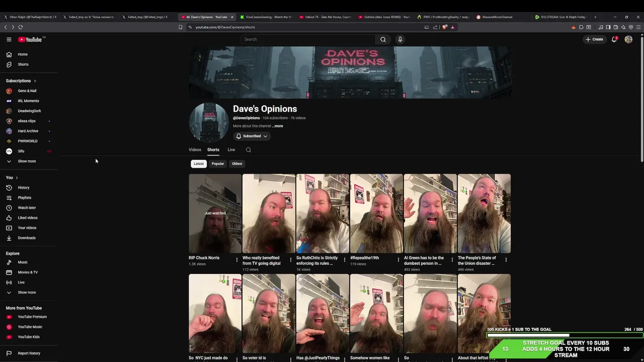
Task: Select the channel Shorts tab
Action: pos(213,150)
